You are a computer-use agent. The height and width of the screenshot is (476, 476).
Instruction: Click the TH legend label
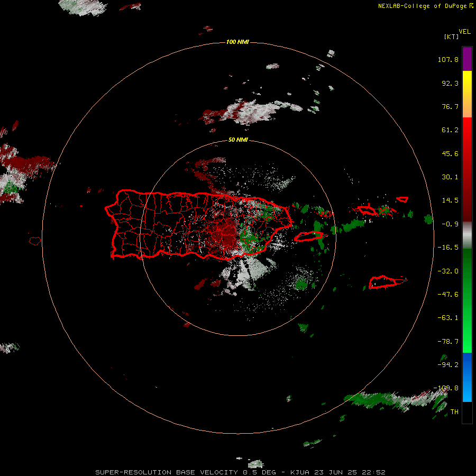click(x=454, y=412)
